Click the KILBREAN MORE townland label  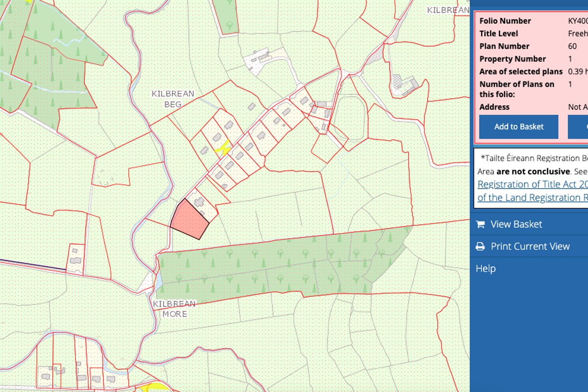(x=174, y=309)
